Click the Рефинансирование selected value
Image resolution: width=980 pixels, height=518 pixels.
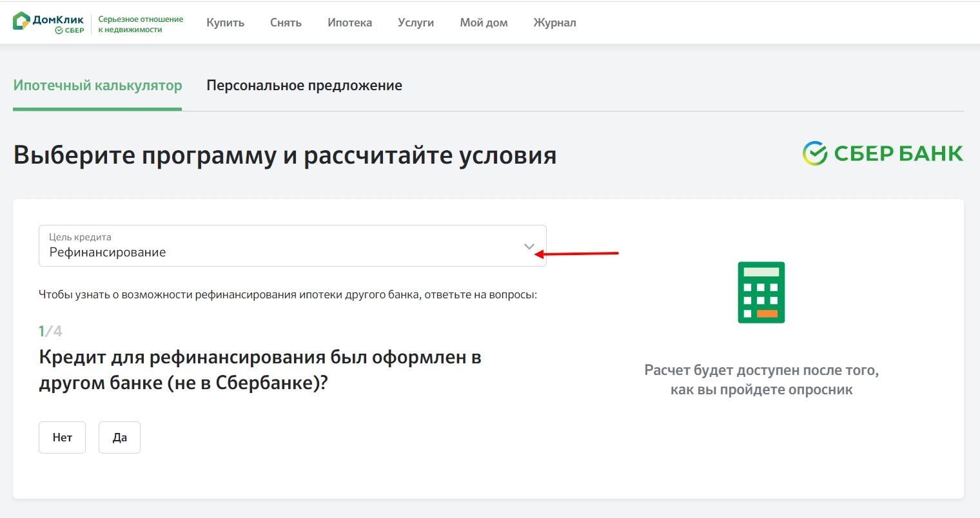[108, 252]
